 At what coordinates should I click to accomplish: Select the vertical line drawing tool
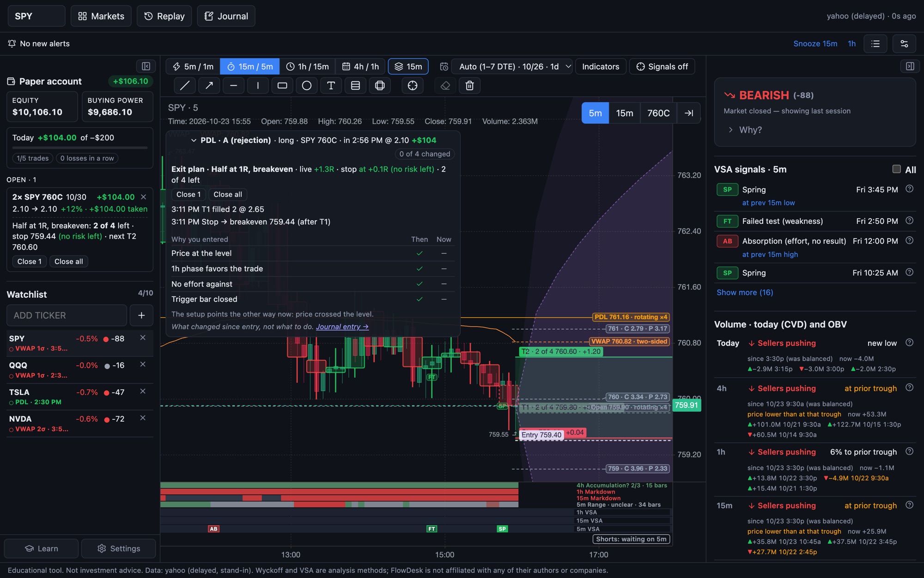point(258,86)
